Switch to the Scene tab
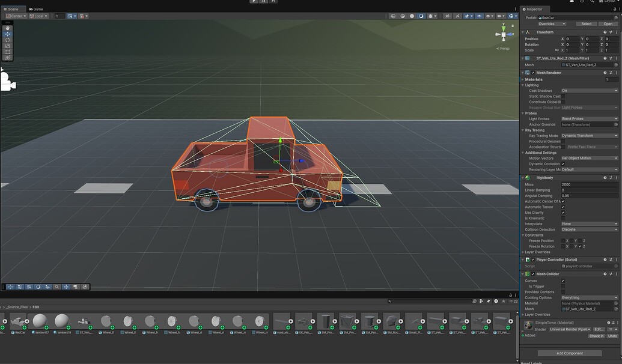Viewport: 622px width, 364px height. click(x=12, y=9)
